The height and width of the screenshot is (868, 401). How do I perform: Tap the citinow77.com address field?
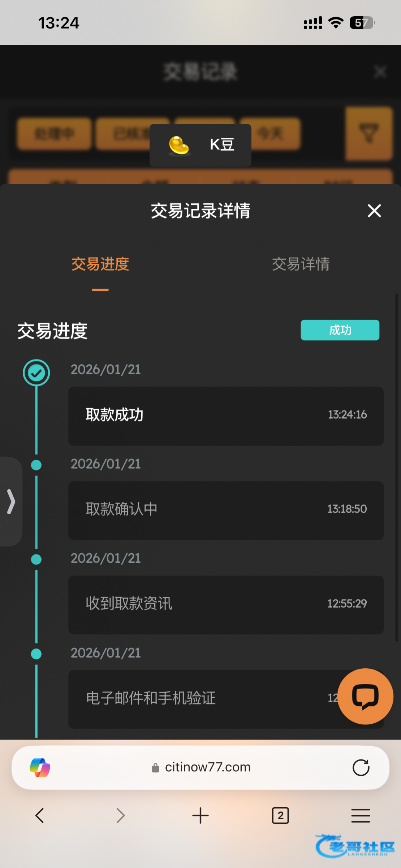(201, 767)
